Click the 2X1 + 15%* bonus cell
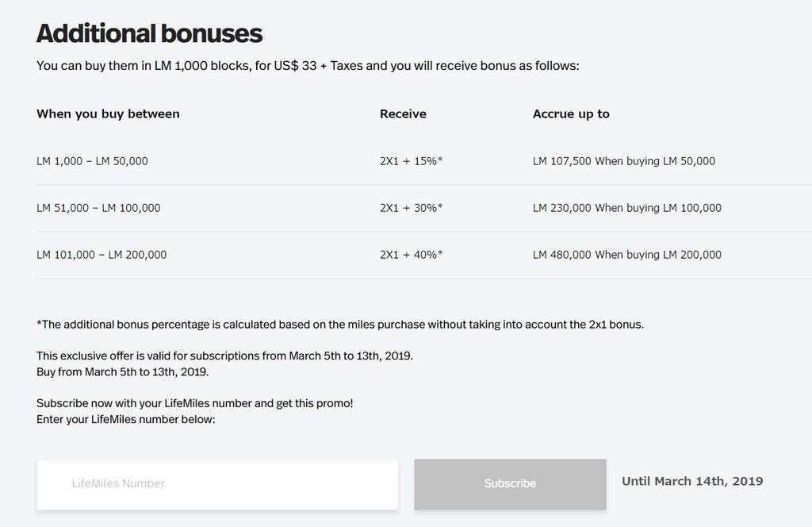 click(x=412, y=161)
